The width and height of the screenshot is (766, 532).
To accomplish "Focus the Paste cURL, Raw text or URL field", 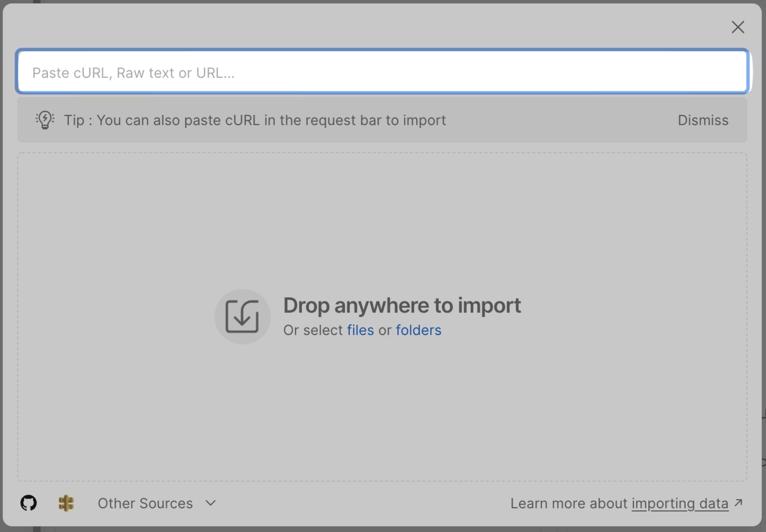I will (x=383, y=72).
